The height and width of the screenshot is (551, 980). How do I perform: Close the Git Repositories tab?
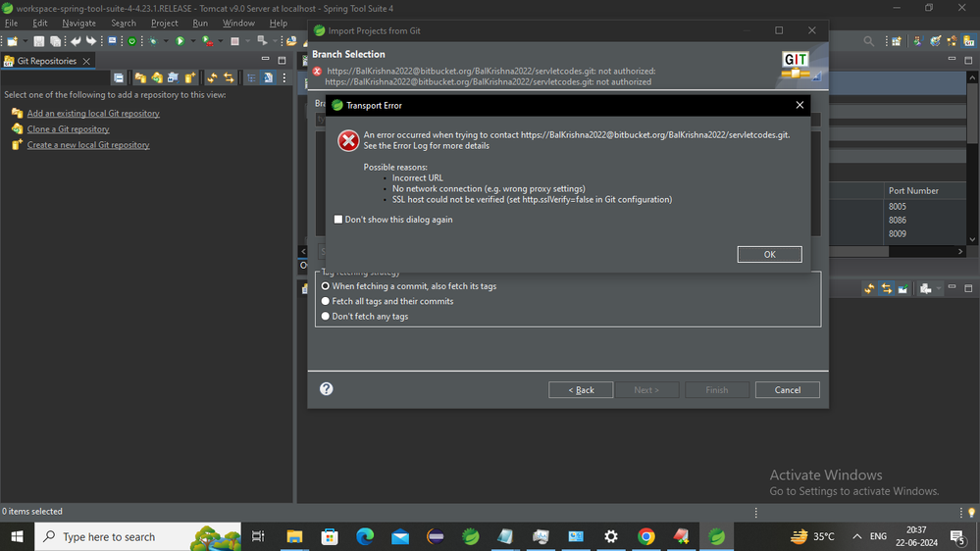(86, 61)
